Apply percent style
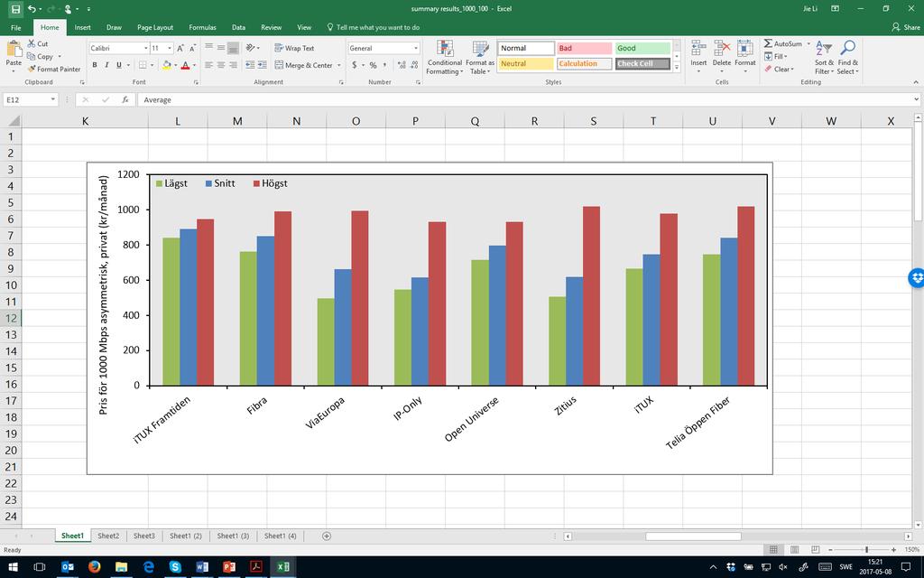Image resolution: width=924 pixels, height=578 pixels. coord(373,65)
